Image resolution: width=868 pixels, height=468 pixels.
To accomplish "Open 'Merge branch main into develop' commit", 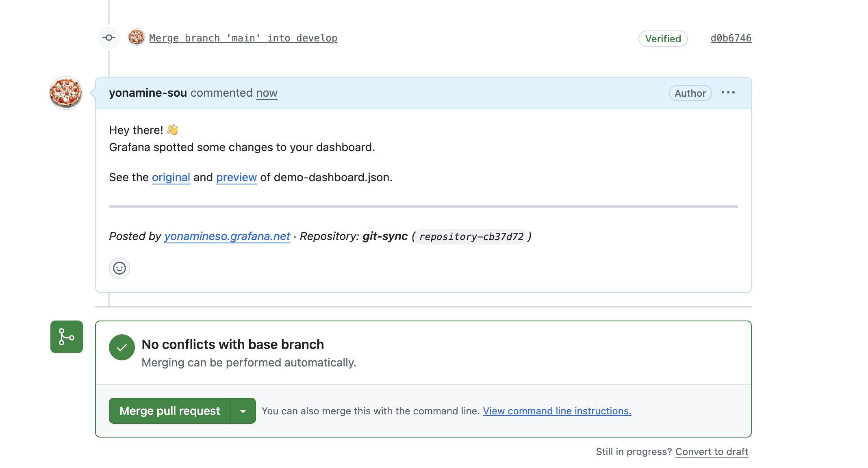I will pos(243,38).
